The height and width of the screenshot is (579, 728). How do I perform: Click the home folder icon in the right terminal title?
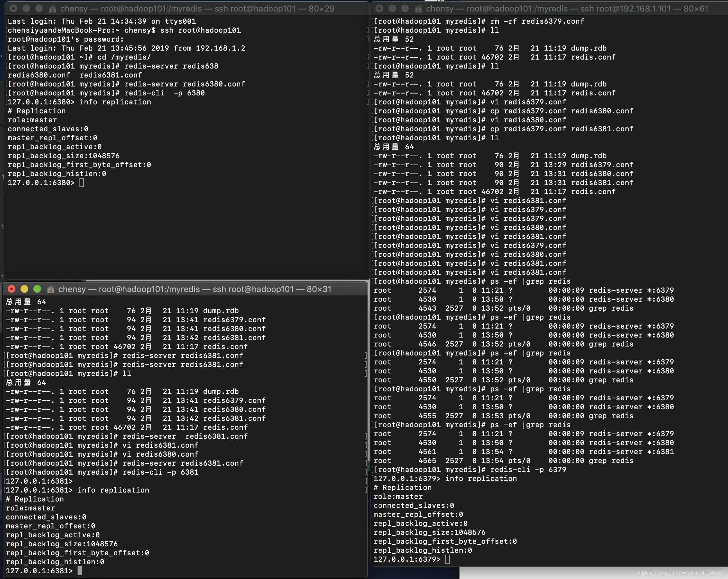[418, 9]
